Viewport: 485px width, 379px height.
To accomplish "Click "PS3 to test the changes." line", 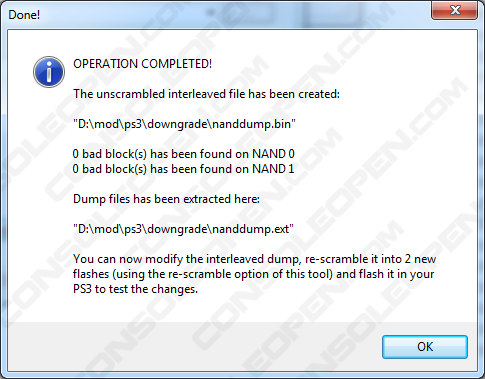I will coord(135,289).
